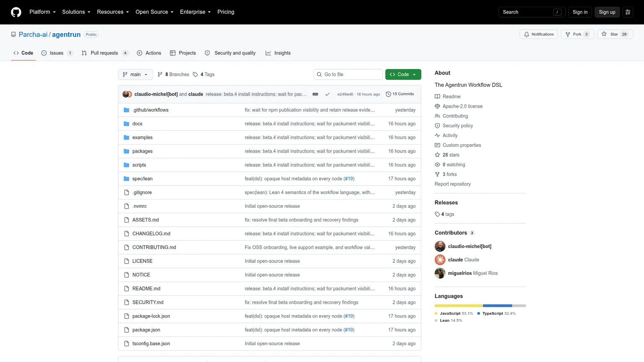Open the README.md file
Viewport: 644px width, 362px height.
(146, 289)
